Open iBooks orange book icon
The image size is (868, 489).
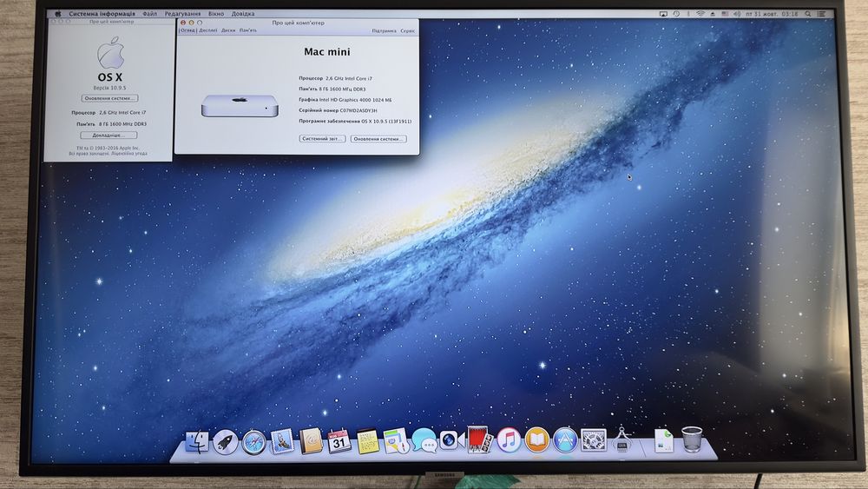[x=536, y=439]
